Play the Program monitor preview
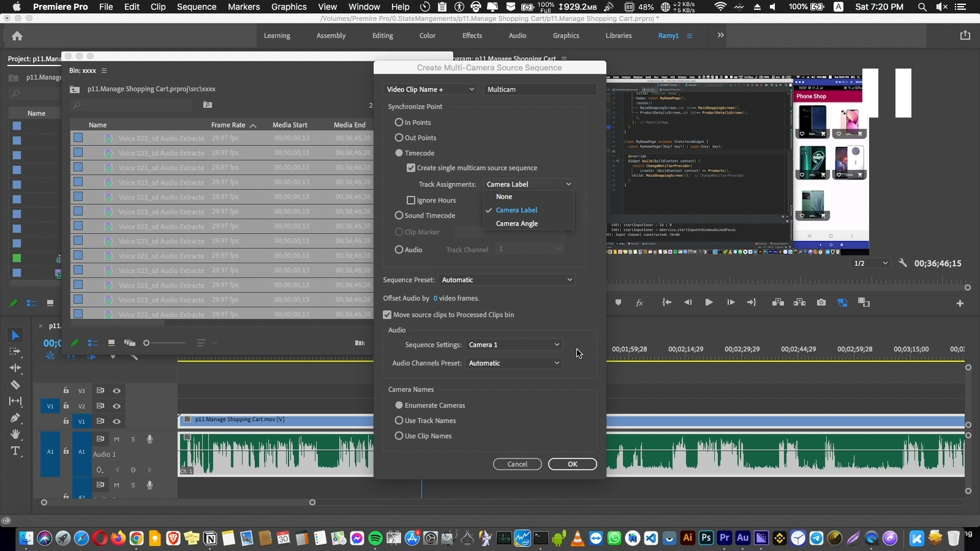Viewport: 980px width, 551px height. pos(709,302)
